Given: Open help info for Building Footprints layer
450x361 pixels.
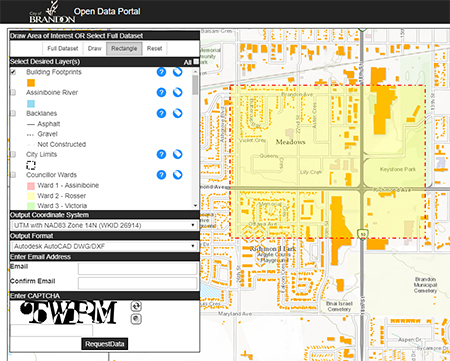Looking at the screenshot, I should pos(161,72).
